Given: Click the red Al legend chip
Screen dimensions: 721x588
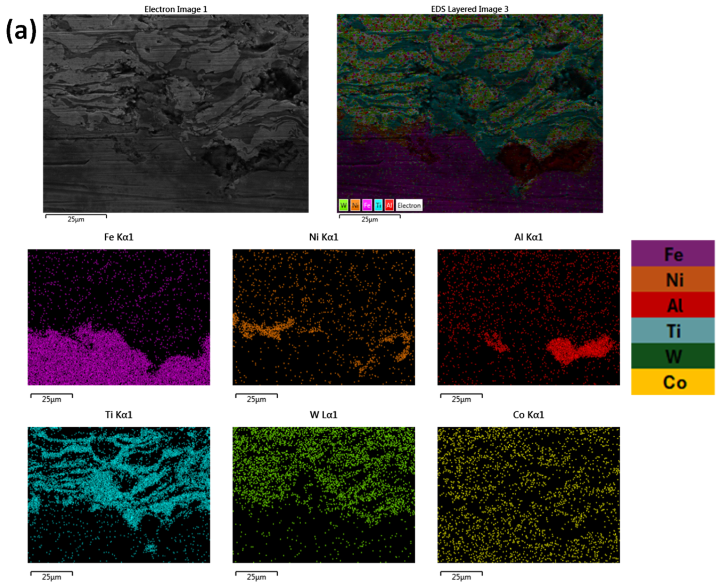Looking at the screenshot, I should tap(390, 205).
